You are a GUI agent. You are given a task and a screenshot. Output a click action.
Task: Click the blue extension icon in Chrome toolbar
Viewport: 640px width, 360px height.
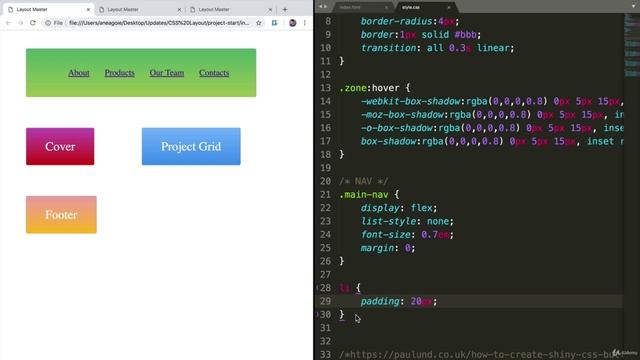point(274,23)
